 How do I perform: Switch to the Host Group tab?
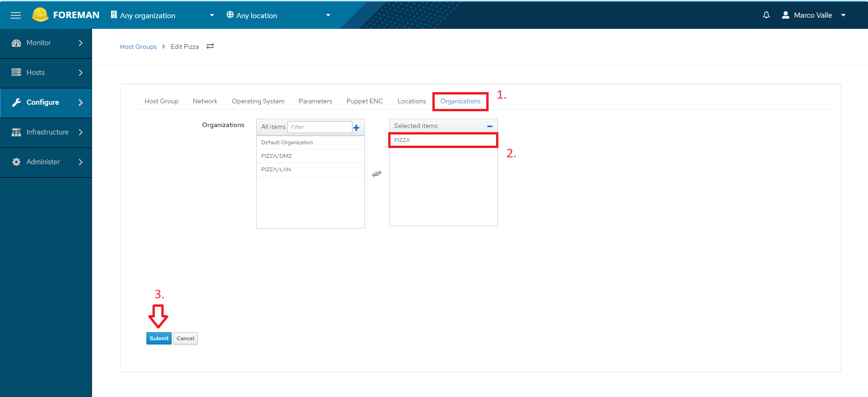[x=161, y=101]
